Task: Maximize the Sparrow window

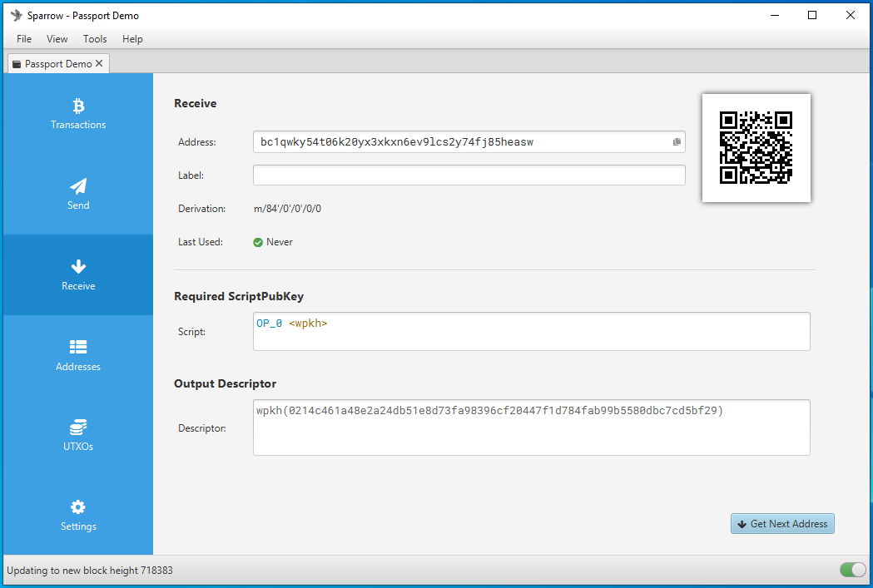Action: (812, 16)
